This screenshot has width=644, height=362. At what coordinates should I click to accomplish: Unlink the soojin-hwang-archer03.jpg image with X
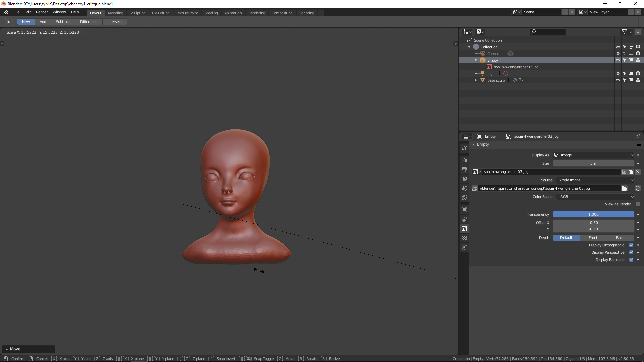pyautogui.click(x=638, y=172)
